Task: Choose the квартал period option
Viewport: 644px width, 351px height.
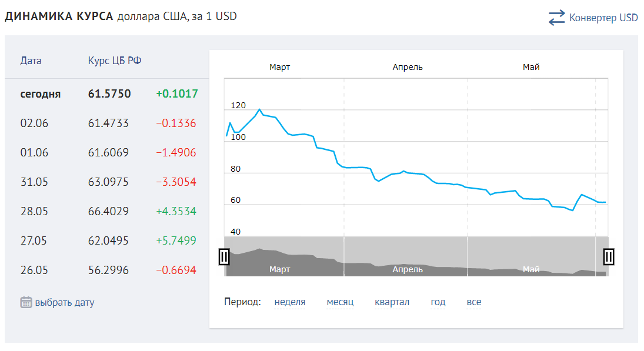Action: click(392, 302)
